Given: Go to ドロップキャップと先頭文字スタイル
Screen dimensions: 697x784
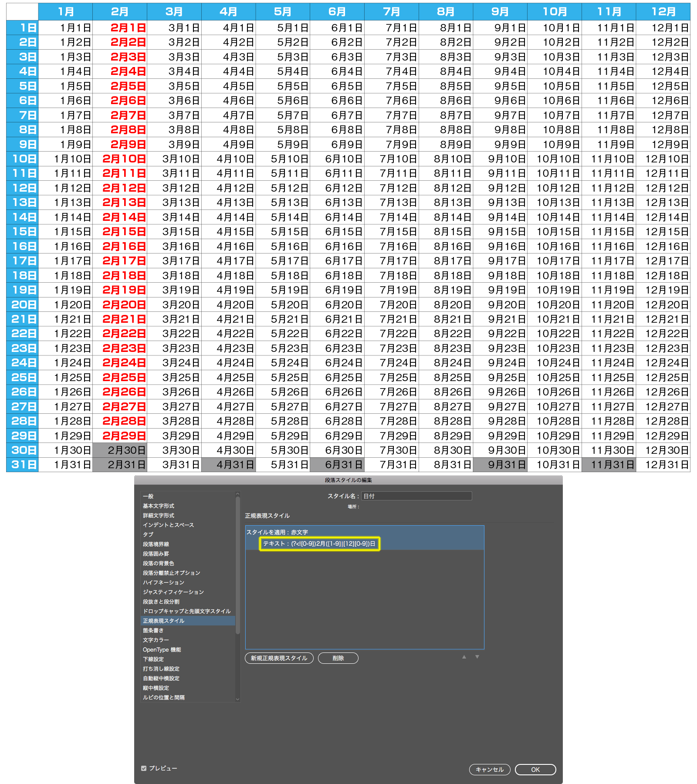Looking at the screenshot, I should [x=186, y=611].
